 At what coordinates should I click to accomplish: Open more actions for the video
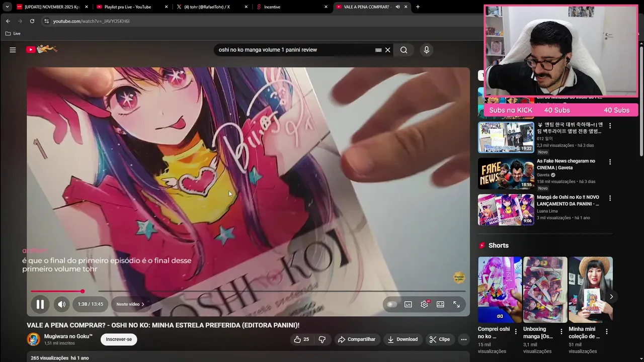click(x=464, y=339)
